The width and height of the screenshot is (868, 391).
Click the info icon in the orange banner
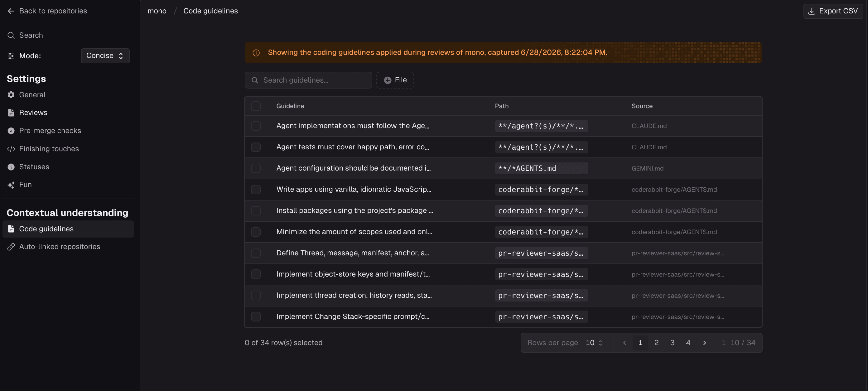tap(256, 53)
